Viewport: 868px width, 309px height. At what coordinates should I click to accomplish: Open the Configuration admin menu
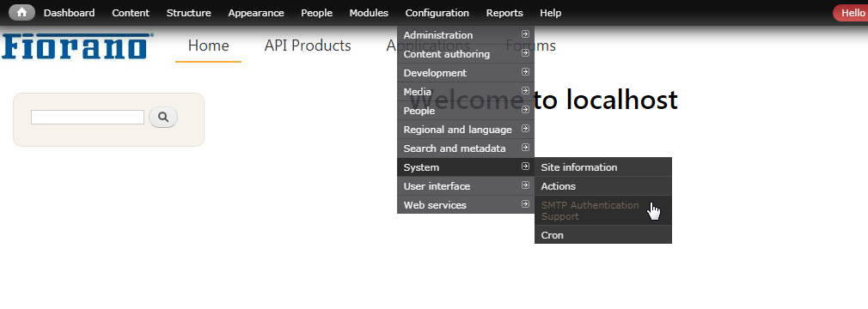pyautogui.click(x=437, y=13)
